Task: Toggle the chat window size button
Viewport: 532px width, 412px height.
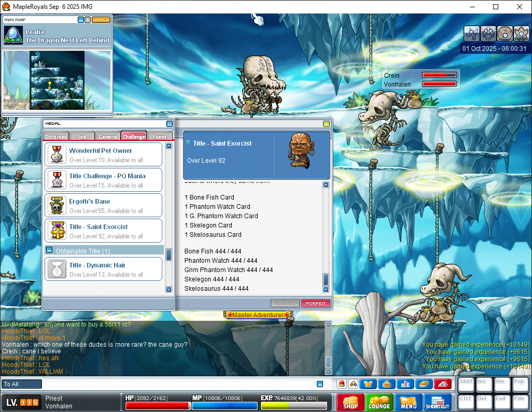Action: 320,384
